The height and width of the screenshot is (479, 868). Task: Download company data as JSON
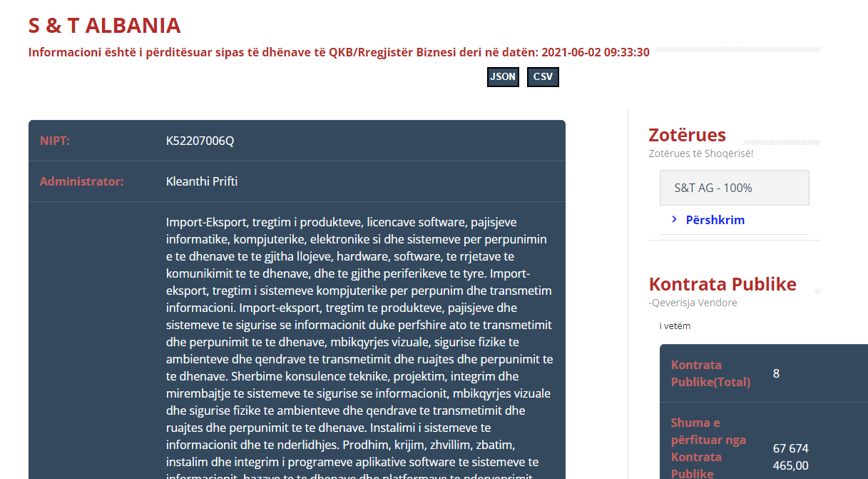coord(503,77)
